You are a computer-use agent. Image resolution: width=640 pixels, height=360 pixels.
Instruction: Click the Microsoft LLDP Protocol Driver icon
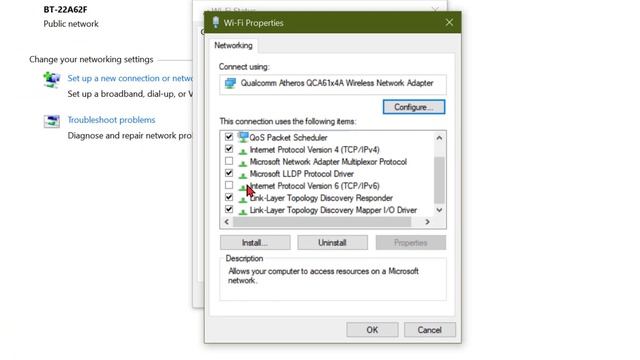pyautogui.click(x=243, y=175)
